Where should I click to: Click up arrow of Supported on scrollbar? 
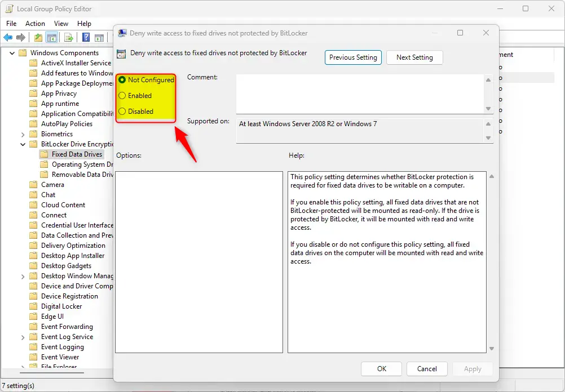click(x=488, y=124)
